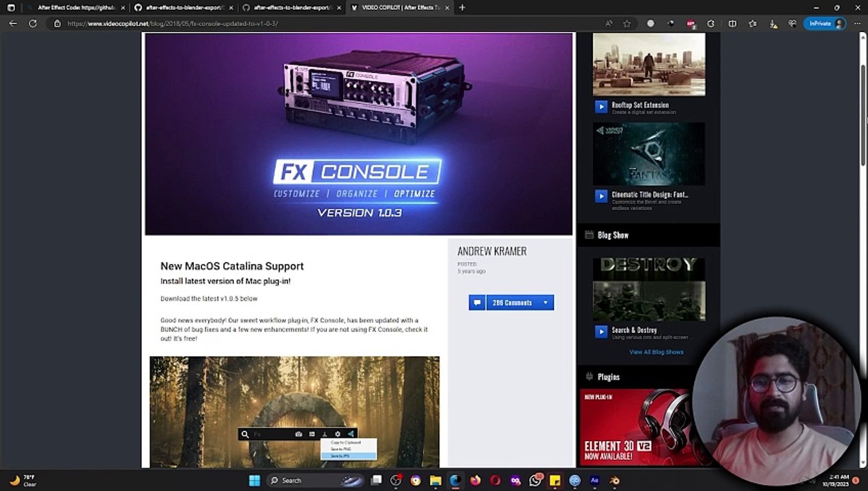This screenshot has height=491, width=868.
Task: Open Sticky Notes taskbar icon
Action: click(x=555, y=480)
